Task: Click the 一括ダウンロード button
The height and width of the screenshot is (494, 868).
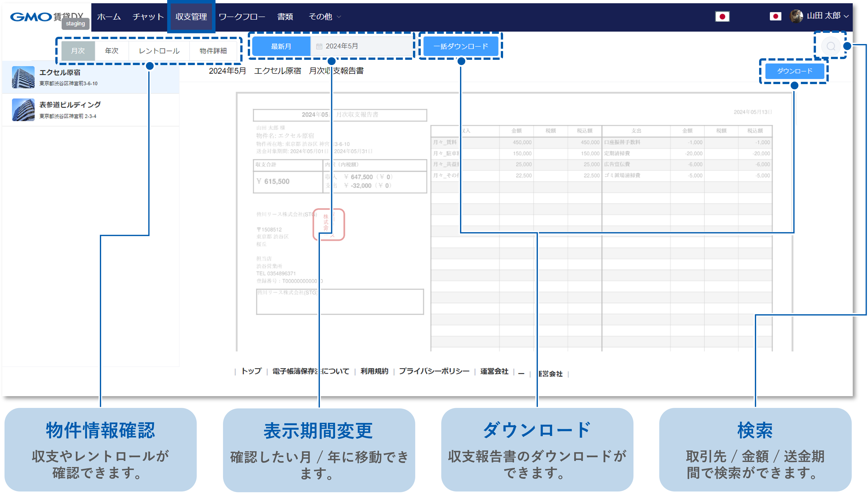Action: (x=460, y=46)
